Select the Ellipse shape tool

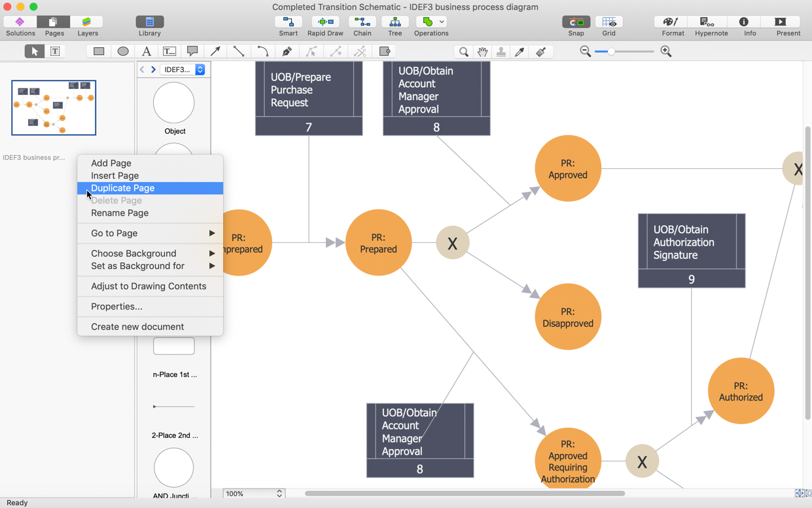tap(123, 51)
